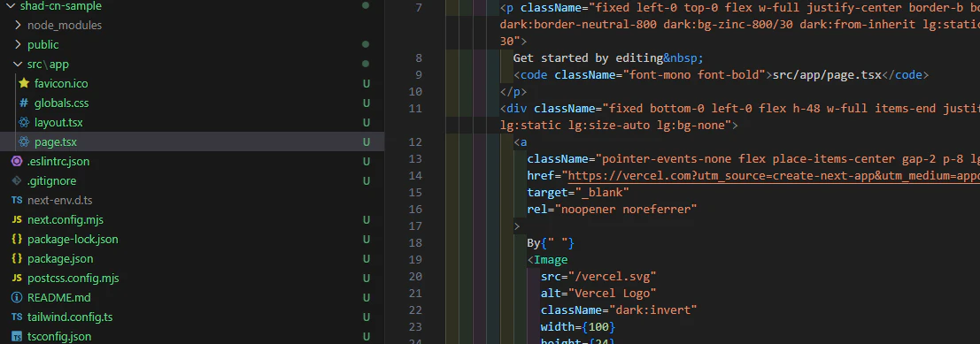
Task: Click the U badge beside package.json
Action: pos(367,258)
